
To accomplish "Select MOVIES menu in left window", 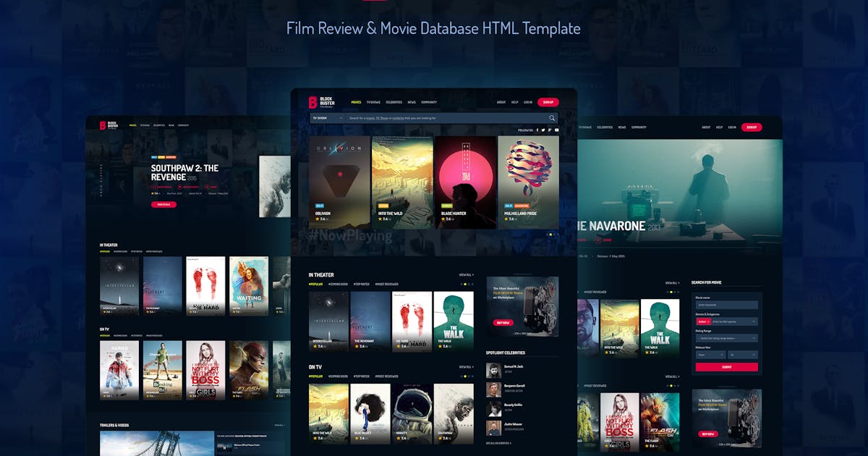I will [x=133, y=125].
